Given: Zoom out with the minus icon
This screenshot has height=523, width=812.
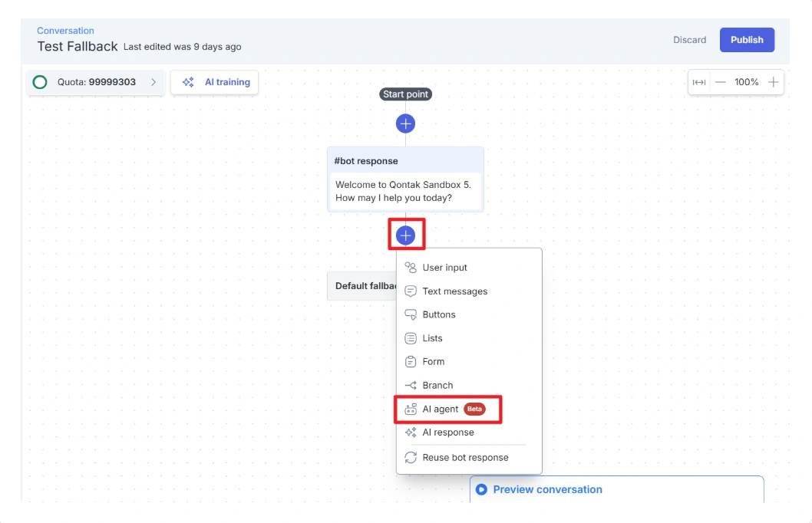Looking at the screenshot, I should click(x=721, y=82).
